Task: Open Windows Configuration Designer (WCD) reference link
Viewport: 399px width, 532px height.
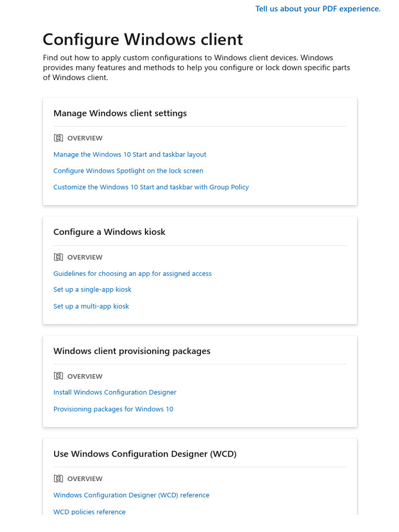Action: (x=131, y=495)
